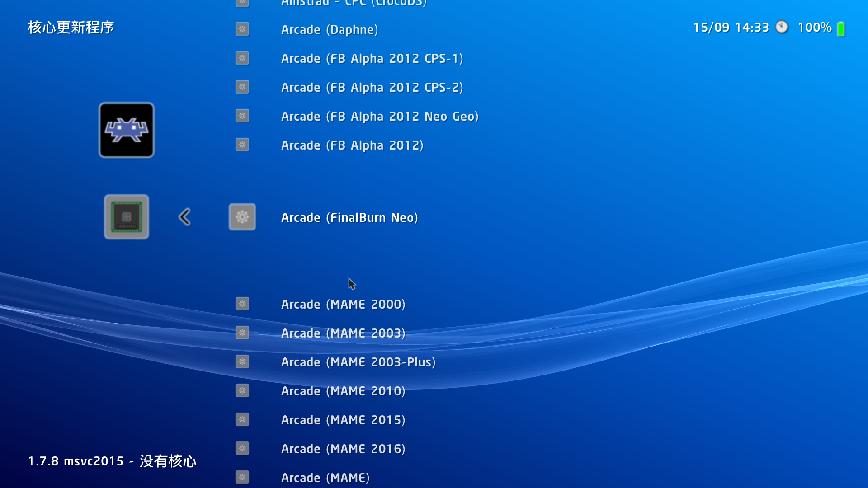The image size is (868, 488).
Task: Choose the Arcade (MAME 2015) core
Action: click(343, 420)
